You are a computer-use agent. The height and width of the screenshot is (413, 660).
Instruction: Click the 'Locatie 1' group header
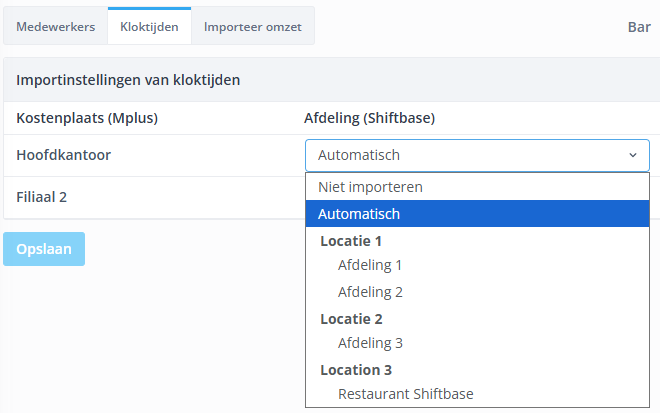[351, 241]
